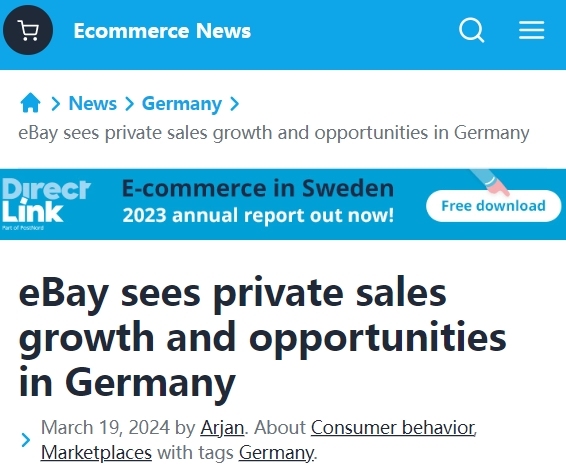The width and height of the screenshot is (566, 471).
Task: Click the chevron after the home icon
Action: coord(55,104)
